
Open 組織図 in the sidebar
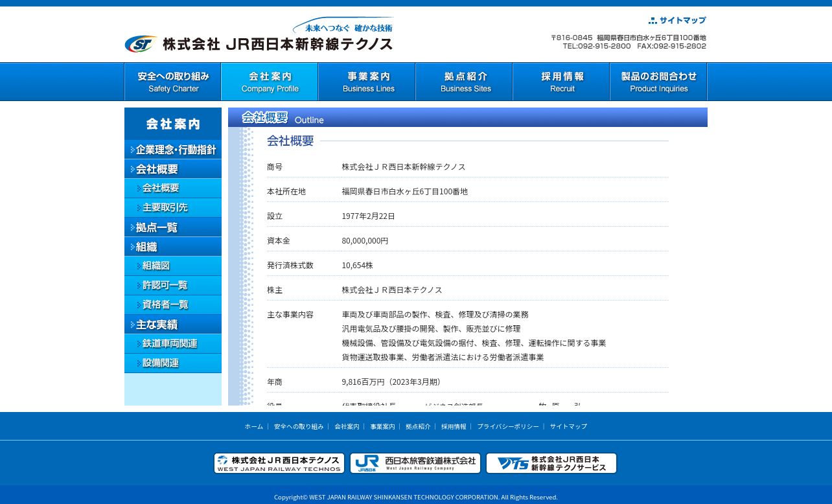[173, 266]
